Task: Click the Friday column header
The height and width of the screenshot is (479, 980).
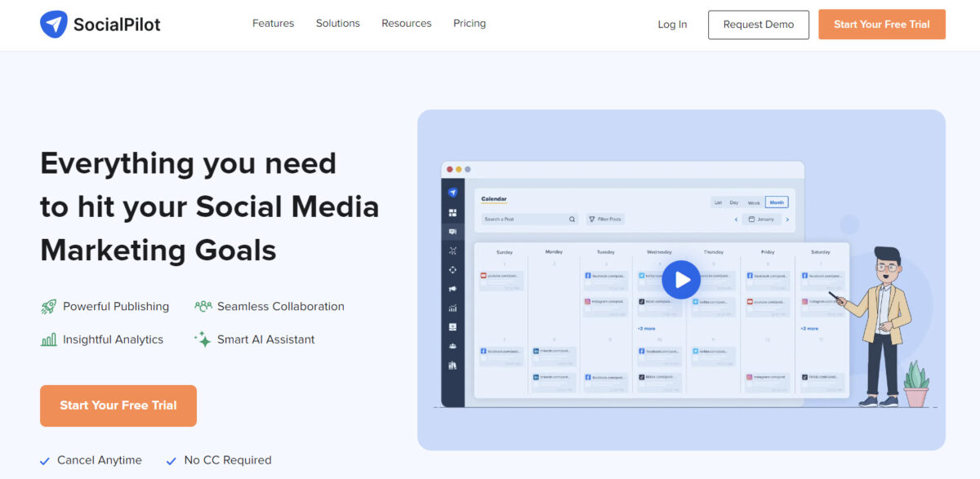Action: pos(768,252)
